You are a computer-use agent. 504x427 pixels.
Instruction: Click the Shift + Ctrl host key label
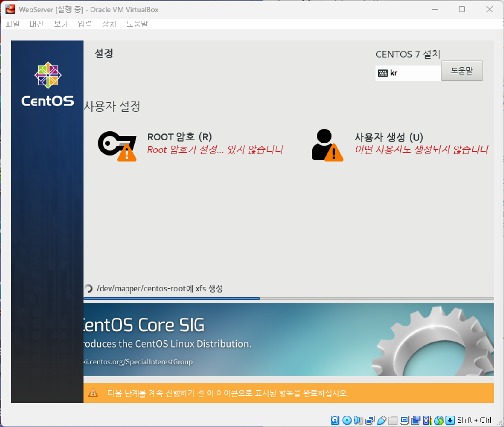tap(474, 420)
